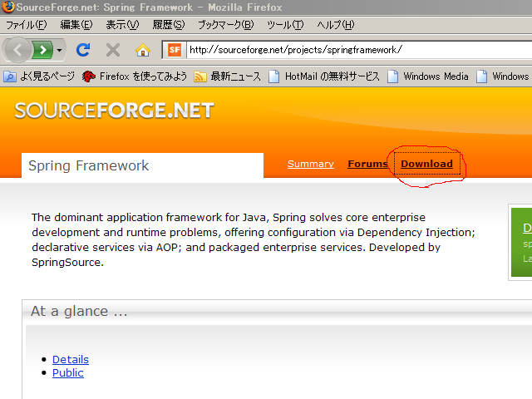Go to the Summary link
Image resolution: width=532 pixels, height=399 pixels.
pos(310,164)
